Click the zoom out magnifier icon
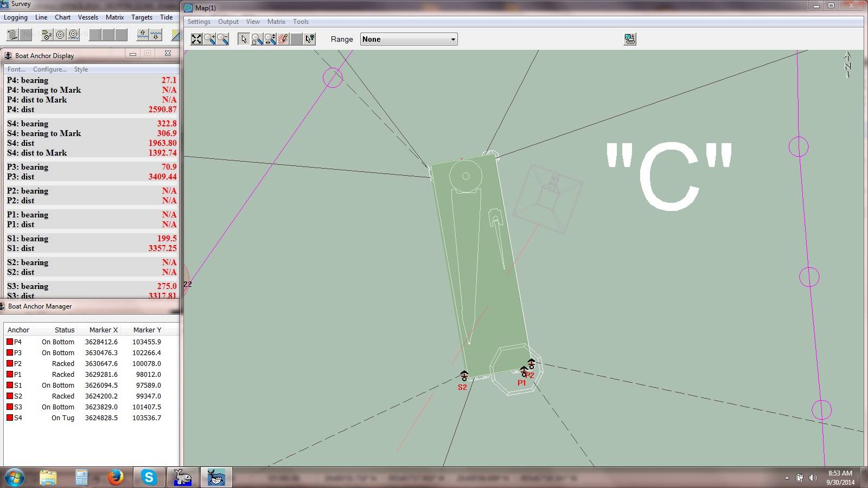The image size is (868, 488). (222, 39)
